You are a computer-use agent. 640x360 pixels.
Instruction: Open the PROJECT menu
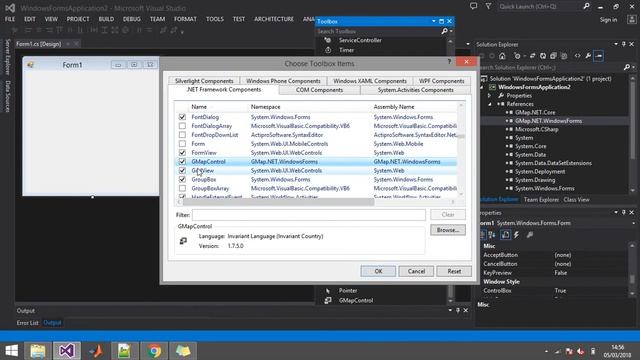[78, 19]
